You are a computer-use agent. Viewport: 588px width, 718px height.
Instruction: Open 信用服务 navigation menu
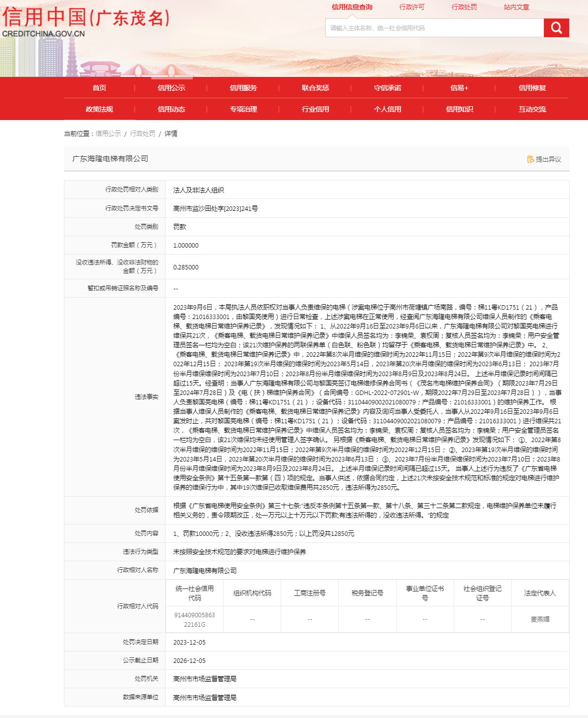coord(243,88)
